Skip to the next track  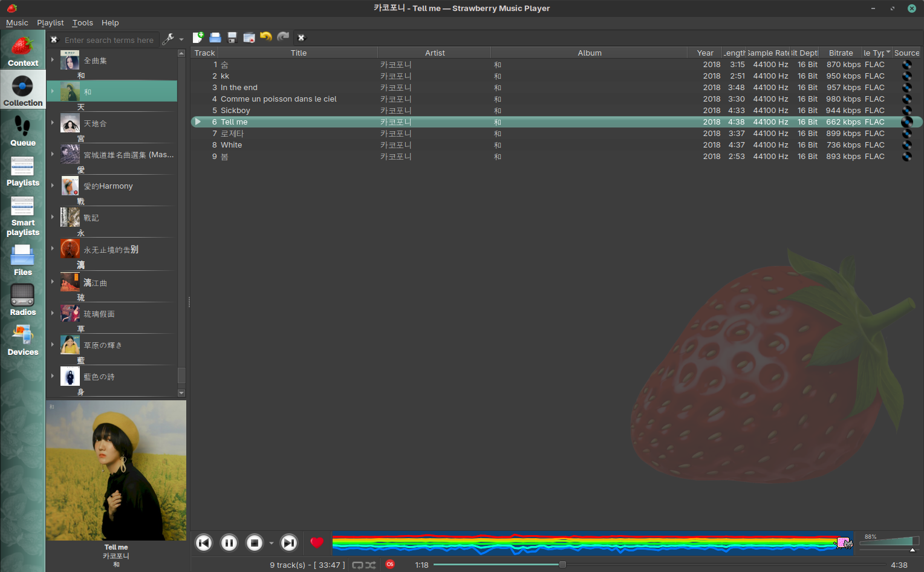(x=289, y=543)
